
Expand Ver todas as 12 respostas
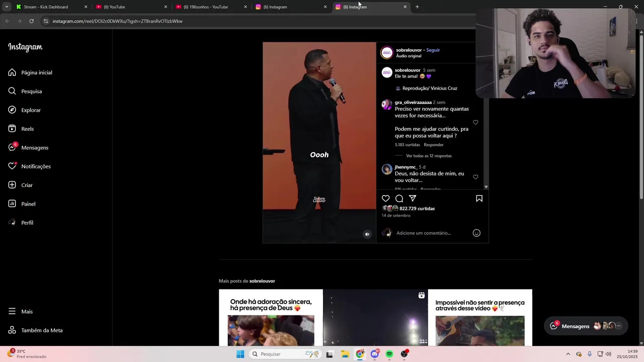click(429, 156)
